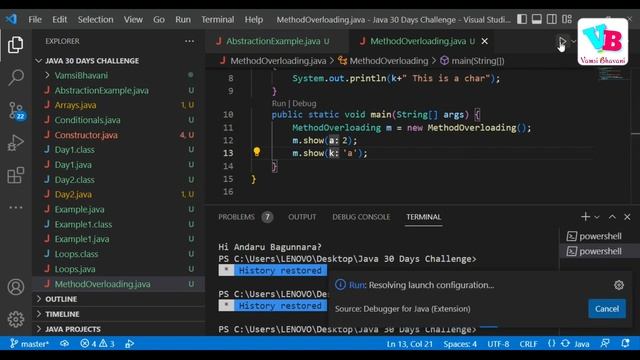Screen dimensions: 640x360
Task: Switch to PROBLEMS panel tab
Action: (245, 217)
